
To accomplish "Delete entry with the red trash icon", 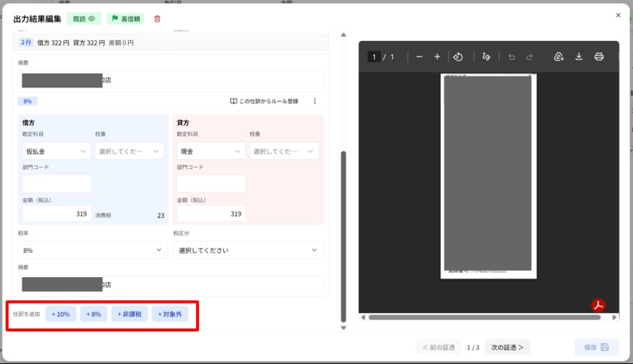I will [157, 19].
